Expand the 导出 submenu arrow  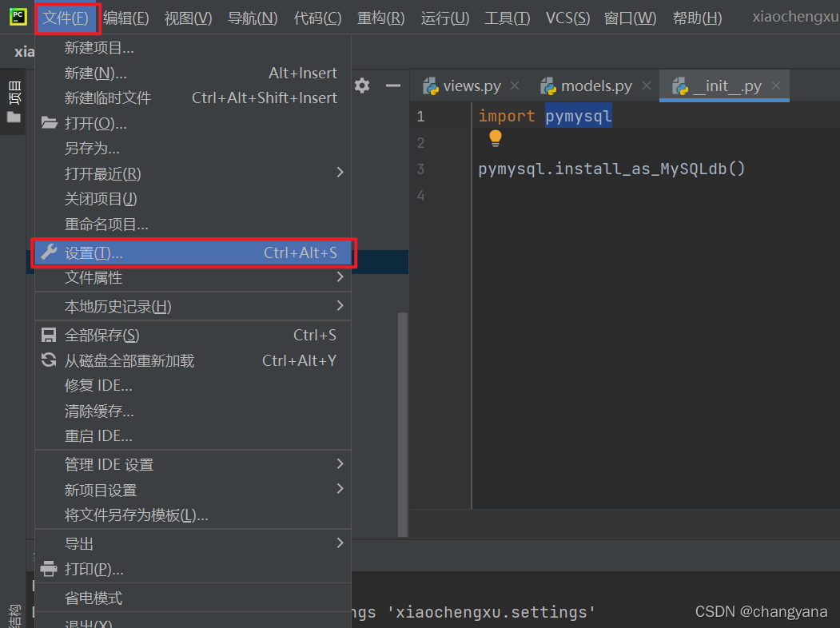(x=340, y=543)
